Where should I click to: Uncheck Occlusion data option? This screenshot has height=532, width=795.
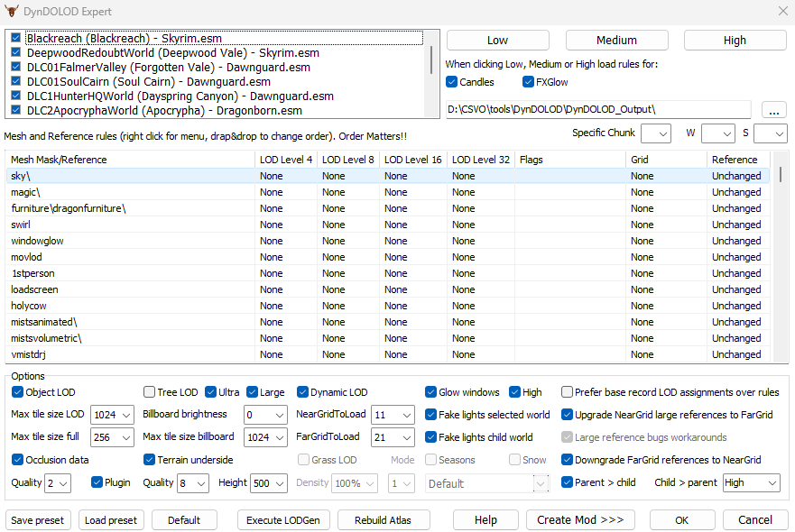17,460
